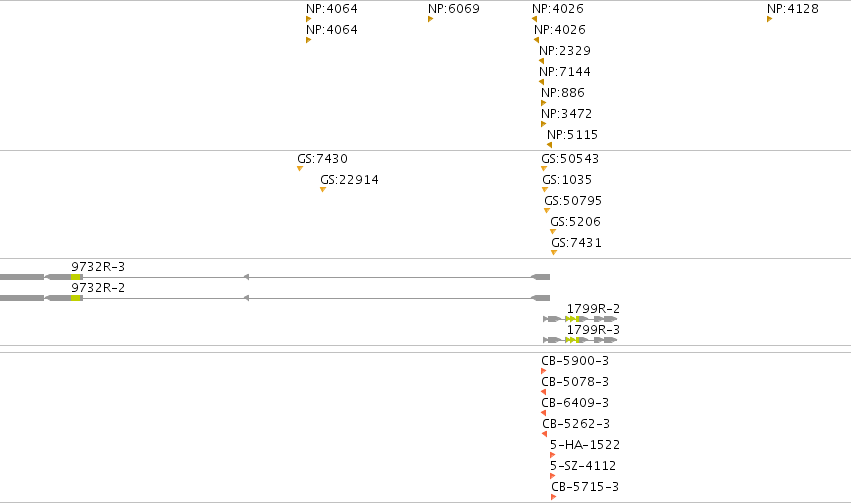Viewport: 851px width, 503px height.
Task: Select the 9732R-3 transcript label
Action: [x=98, y=267]
